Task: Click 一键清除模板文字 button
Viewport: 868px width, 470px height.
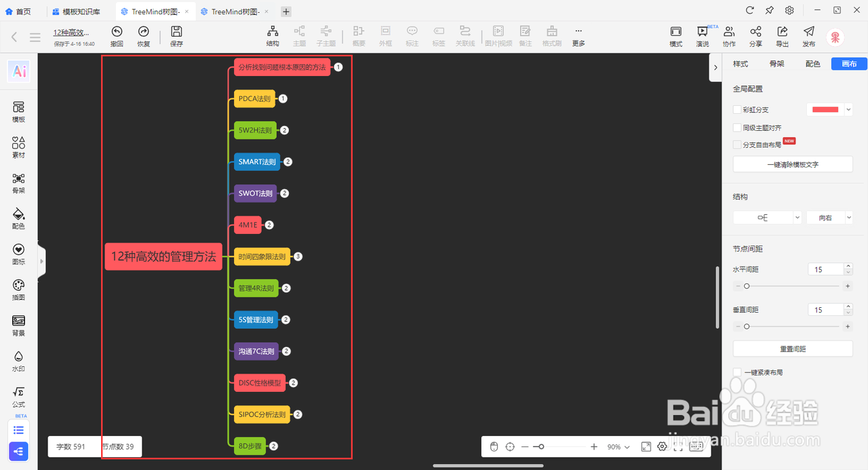Action: pyautogui.click(x=793, y=164)
